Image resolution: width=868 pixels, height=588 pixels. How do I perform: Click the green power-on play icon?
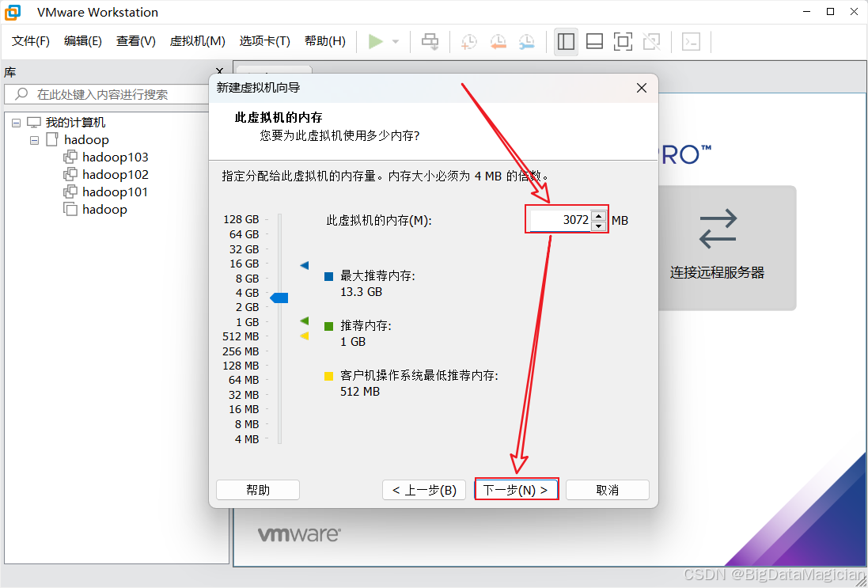click(376, 41)
